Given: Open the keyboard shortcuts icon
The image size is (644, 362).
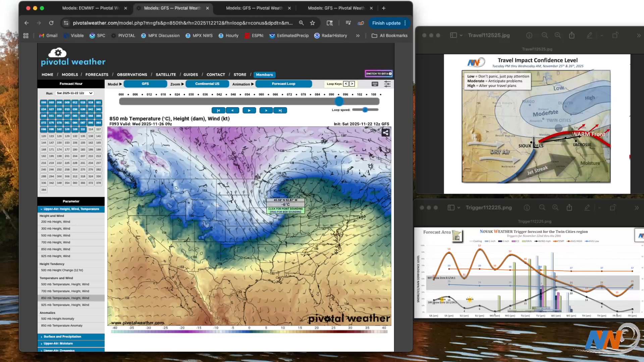Looking at the screenshot, I should (375, 84).
